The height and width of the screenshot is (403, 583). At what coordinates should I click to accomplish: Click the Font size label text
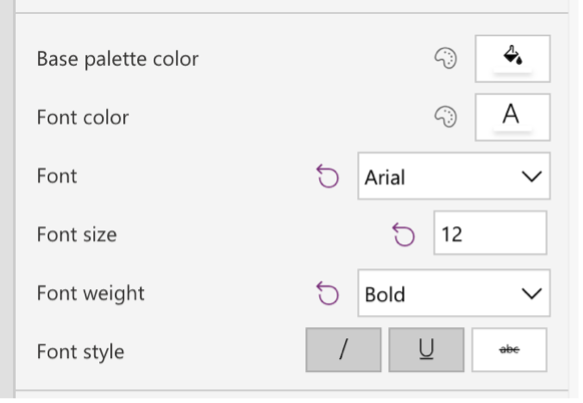77,235
